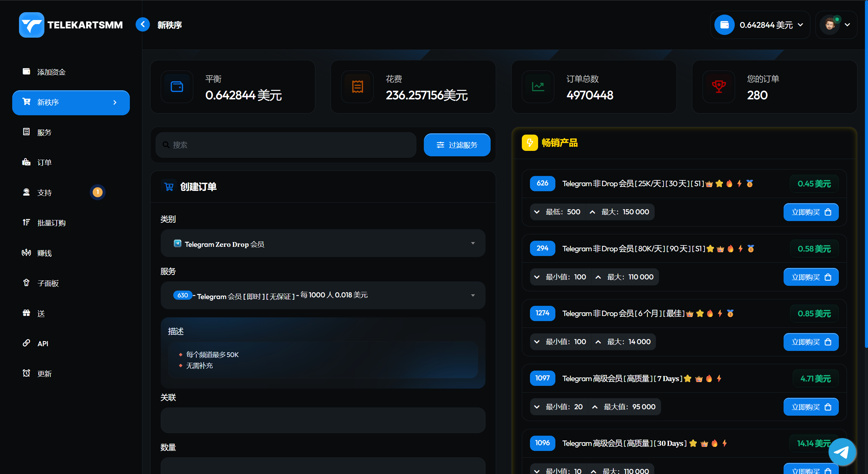Click the trophy icon in 您的订单 card

719,87
